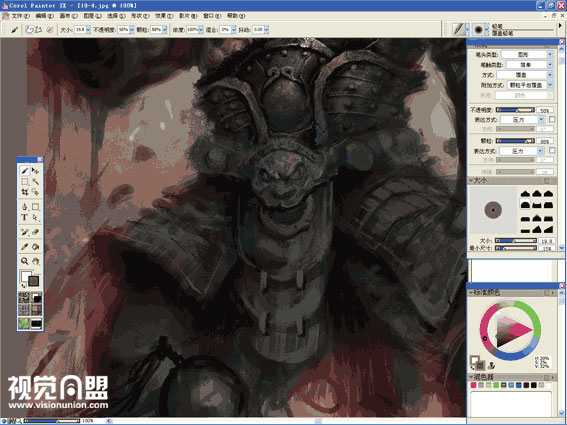The width and height of the screenshot is (567, 425).
Task: Open the 画布 menu
Action: pyautogui.click(x=68, y=16)
